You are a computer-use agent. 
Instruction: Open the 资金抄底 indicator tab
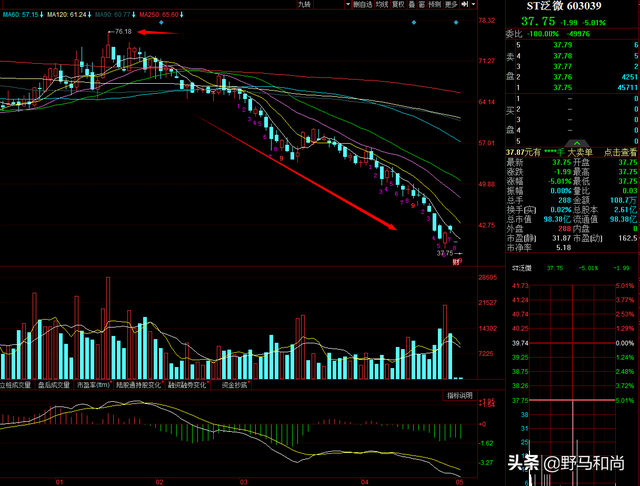[234, 384]
